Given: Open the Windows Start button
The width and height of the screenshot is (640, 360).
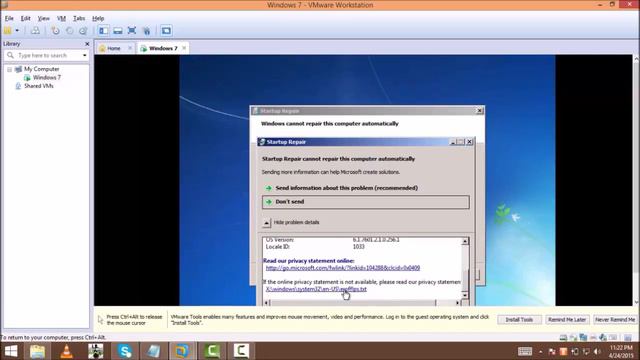Looking at the screenshot, I should click(10, 351).
